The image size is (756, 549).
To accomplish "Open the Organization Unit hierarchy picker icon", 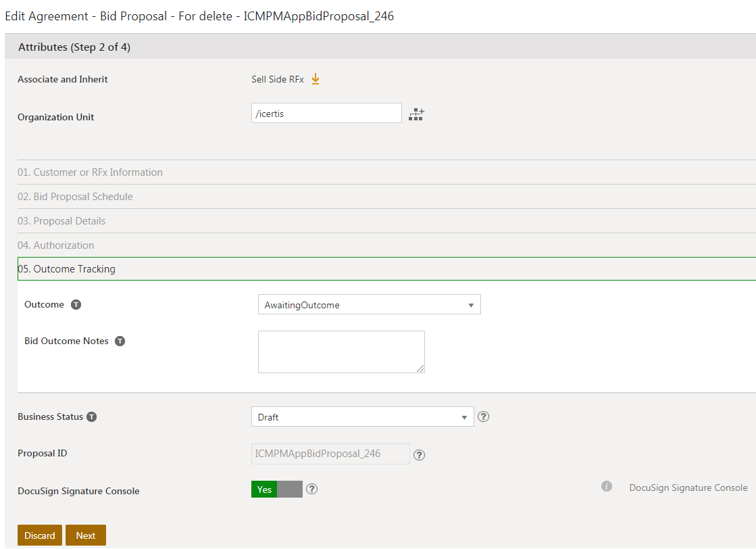I will point(416,114).
